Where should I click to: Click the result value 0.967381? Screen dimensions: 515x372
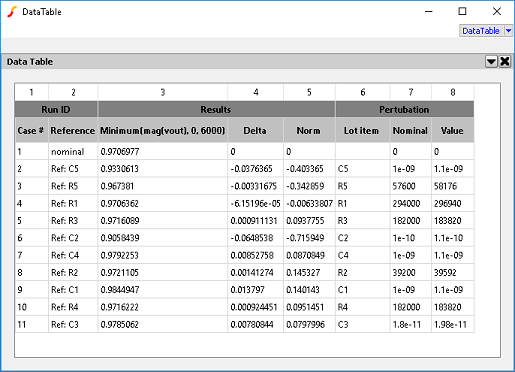click(163, 186)
